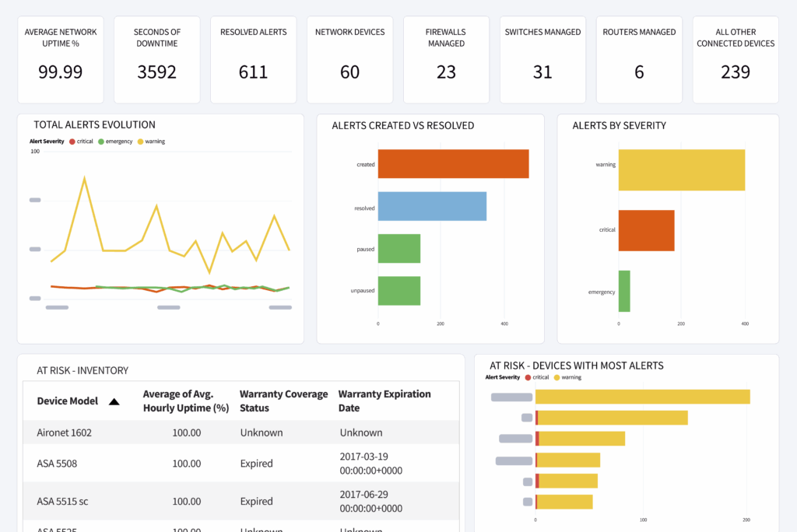The image size is (797, 532).
Task: Click the Firewalls Managed value 23
Action: [x=446, y=72]
